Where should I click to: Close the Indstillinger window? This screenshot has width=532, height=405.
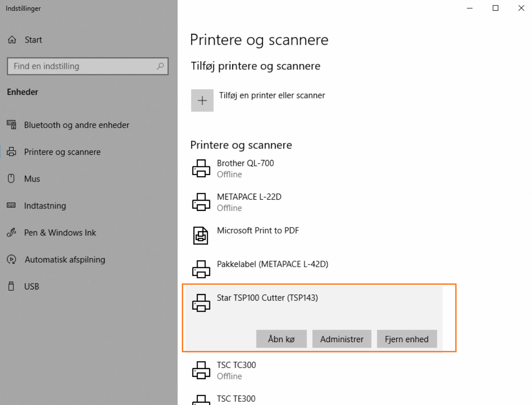click(x=521, y=8)
